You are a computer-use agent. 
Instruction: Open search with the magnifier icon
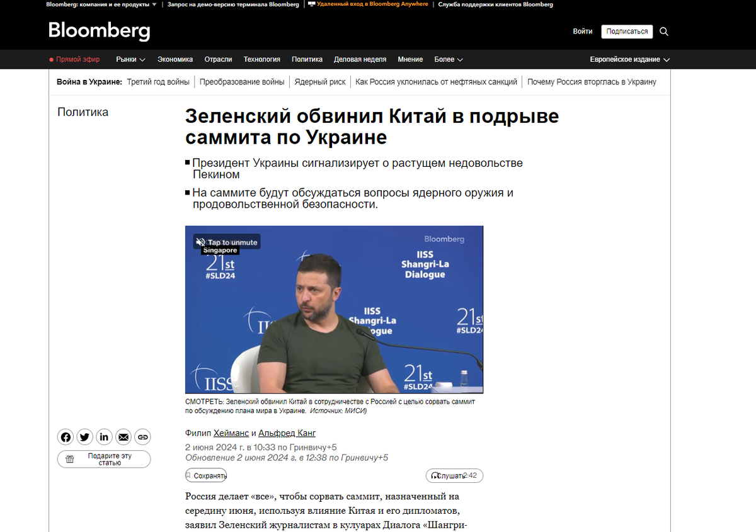pos(664,31)
